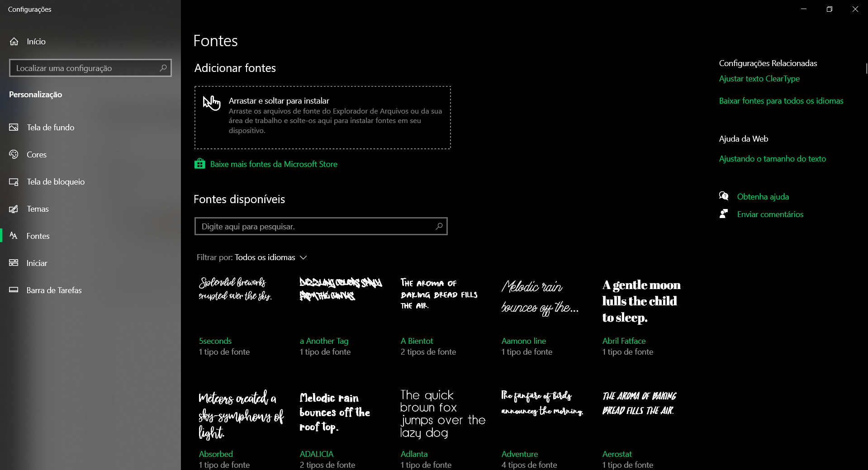Open Ajustando o tamanho do texto help
Screen dimensions: 868x470
[x=773, y=159]
